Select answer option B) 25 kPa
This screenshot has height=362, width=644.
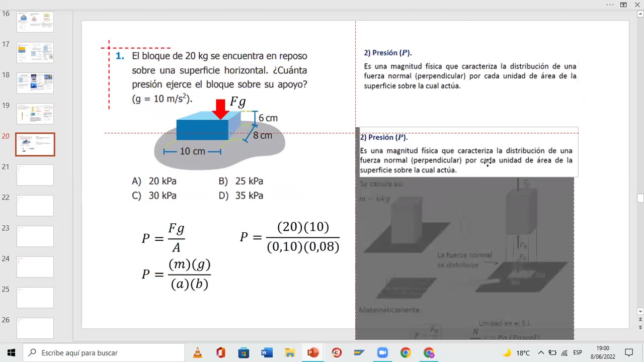241,181
